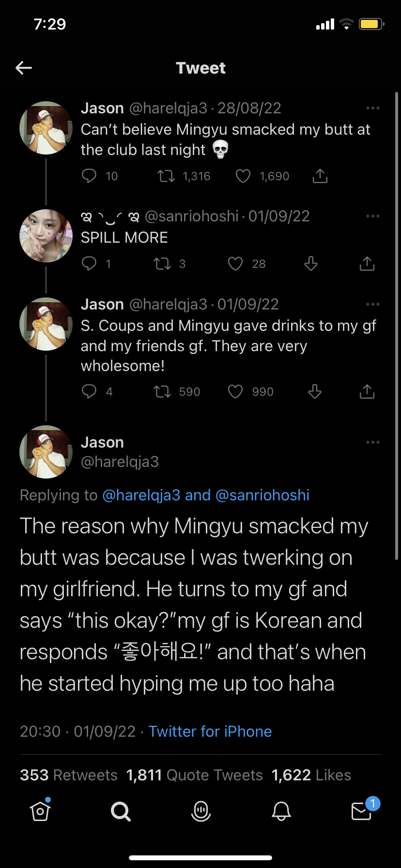Open the Spaces microphone tab
Image resolution: width=401 pixels, height=868 pixels.
click(200, 810)
